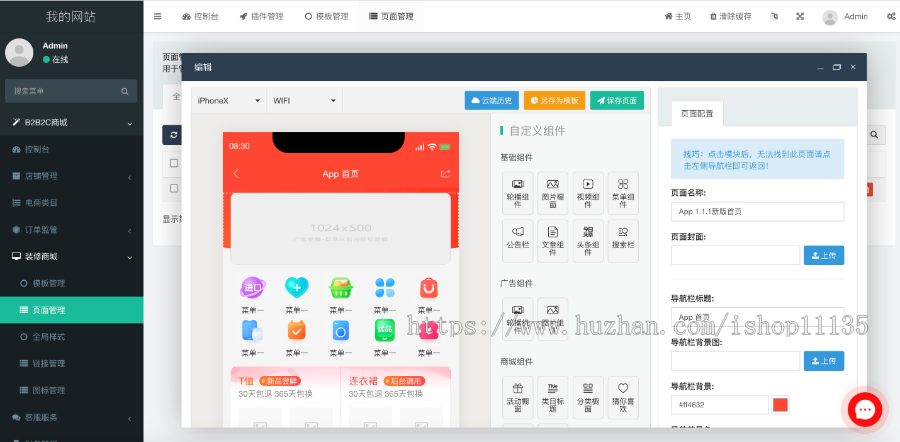900x442 pixels.
Task: Open the red live chat bubble
Action: (864, 410)
